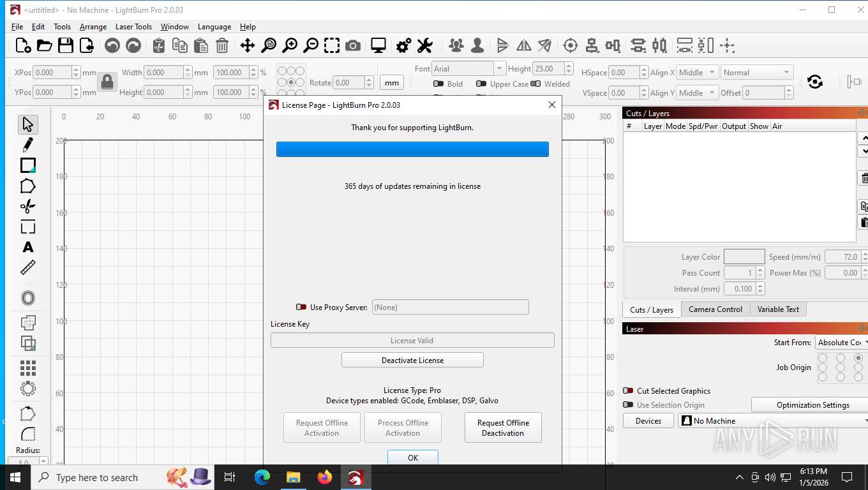Screen dimensions: 868x490
Task: Increase font Height with up arrow
Action: (x=569, y=65)
